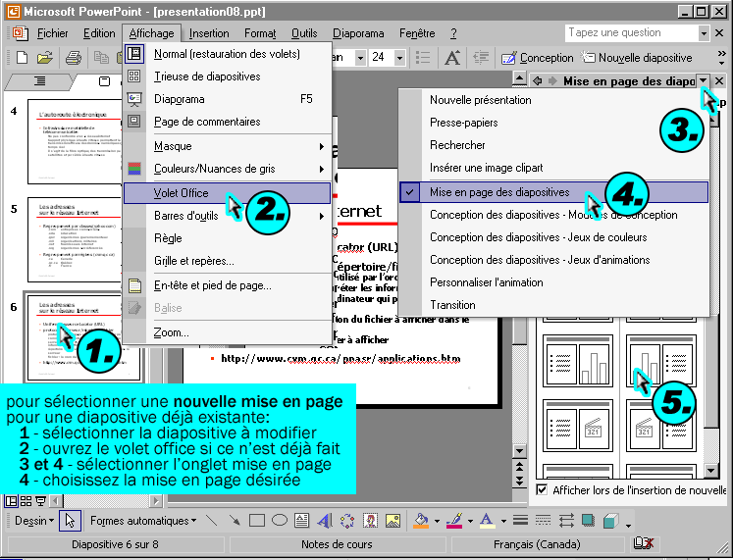Select the arrow pointer tool in drawing toolbar

click(x=69, y=520)
